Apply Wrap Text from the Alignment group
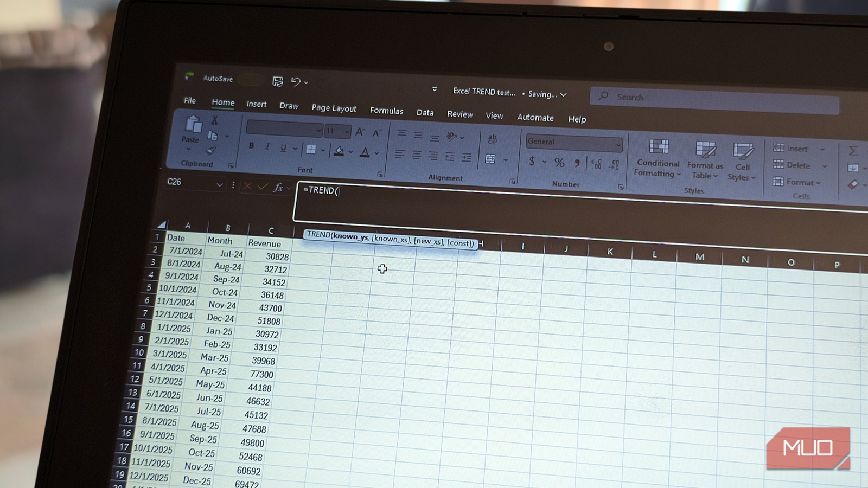Screen dimensions: 868x488 [x=493, y=139]
